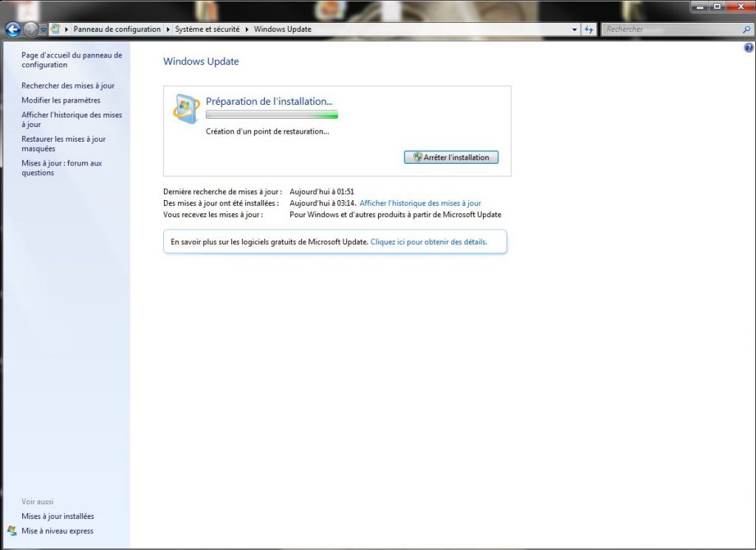Open Afficher l'historique des mises à jour link
This screenshot has height=550, width=756.
coord(420,203)
